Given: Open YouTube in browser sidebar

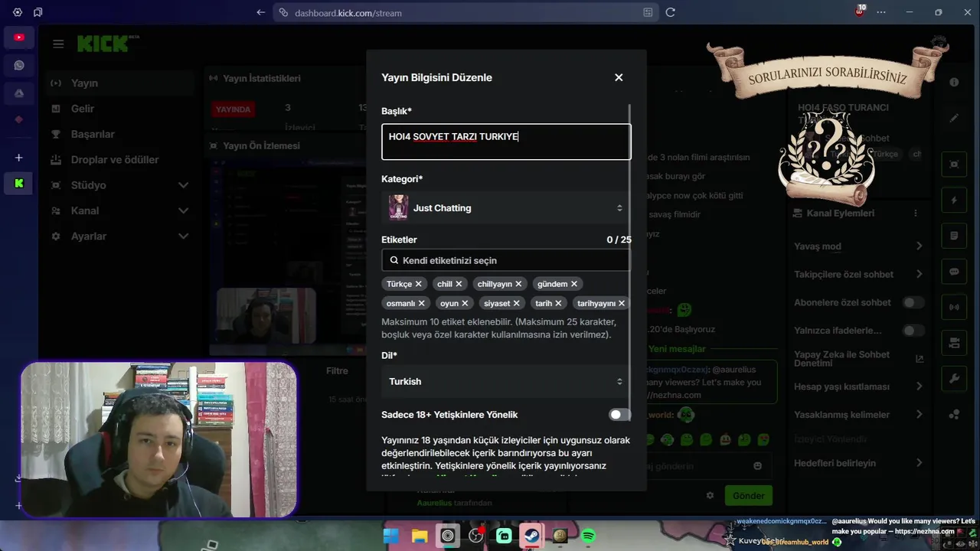Looking at the screenshot, I should coord(19,37).
